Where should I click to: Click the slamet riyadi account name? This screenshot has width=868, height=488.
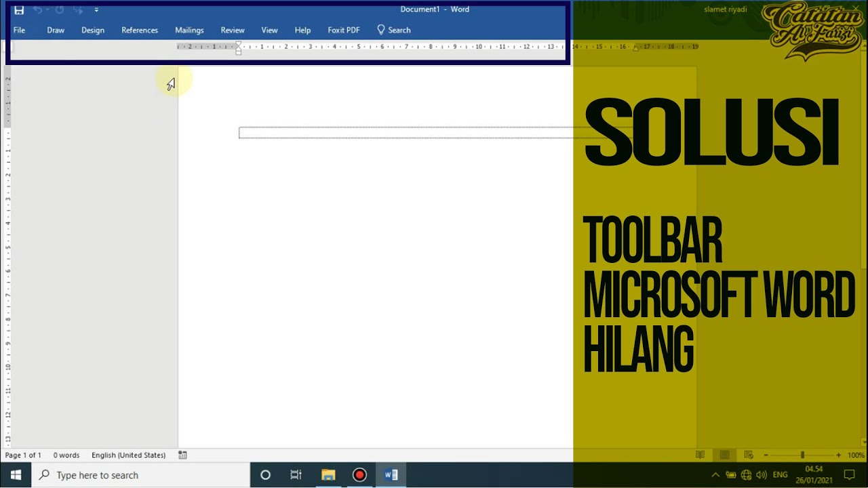(x=725, y=9)
